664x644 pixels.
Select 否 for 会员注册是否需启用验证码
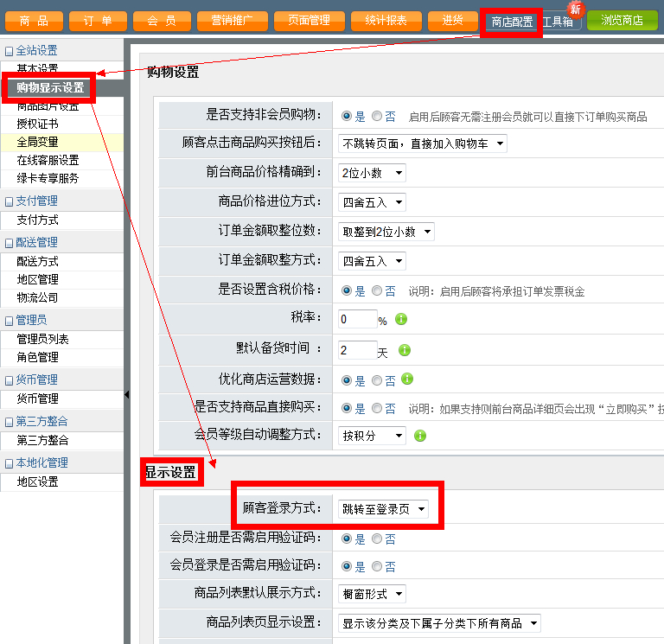[x=377, y=539]
